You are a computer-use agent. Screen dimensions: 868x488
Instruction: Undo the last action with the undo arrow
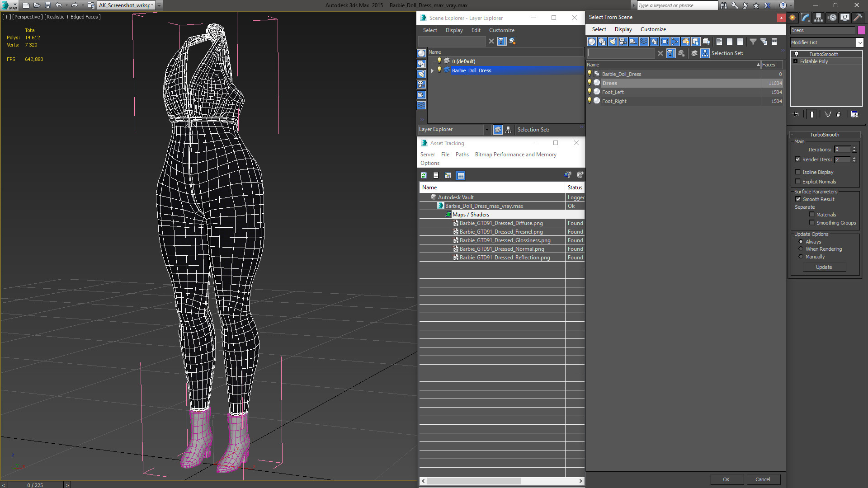click(58, 5)
